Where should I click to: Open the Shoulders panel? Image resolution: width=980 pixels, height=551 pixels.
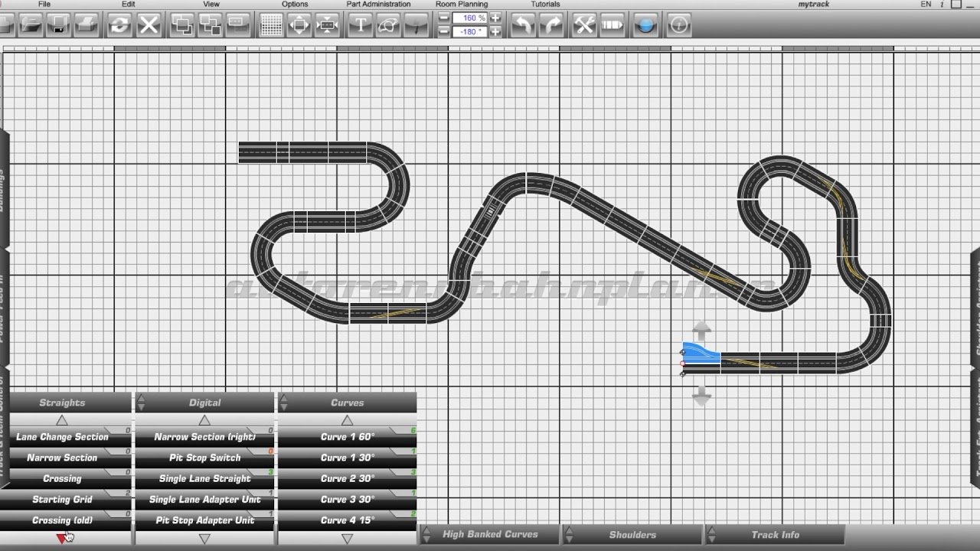(x=632, y=534)
